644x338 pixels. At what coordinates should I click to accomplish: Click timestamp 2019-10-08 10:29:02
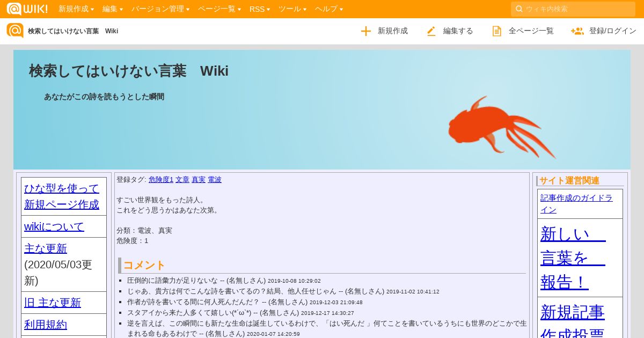click(x=294, y=281)
